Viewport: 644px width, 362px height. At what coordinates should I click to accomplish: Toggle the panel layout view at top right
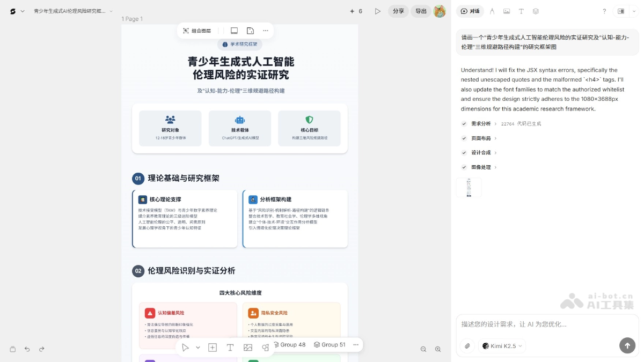[621, 11]
